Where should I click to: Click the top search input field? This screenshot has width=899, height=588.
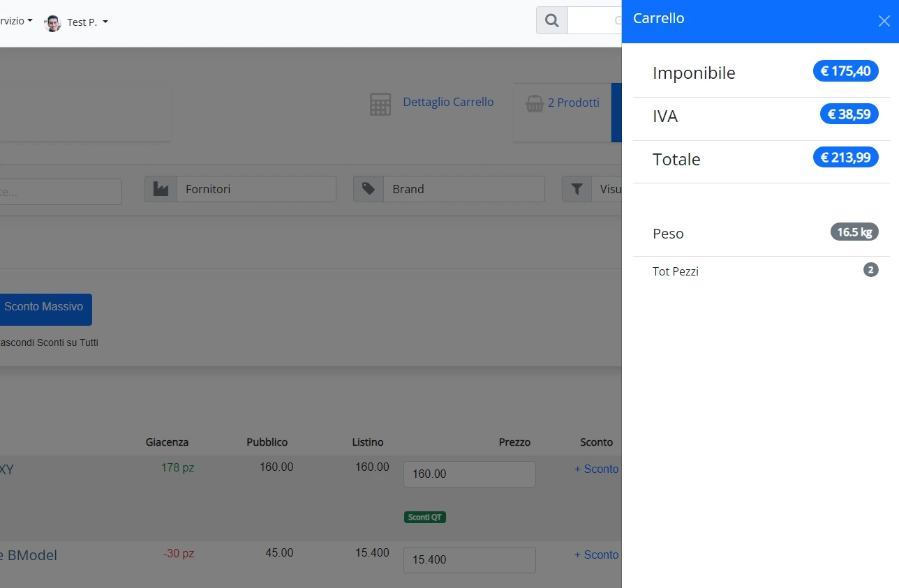(595, 21)
